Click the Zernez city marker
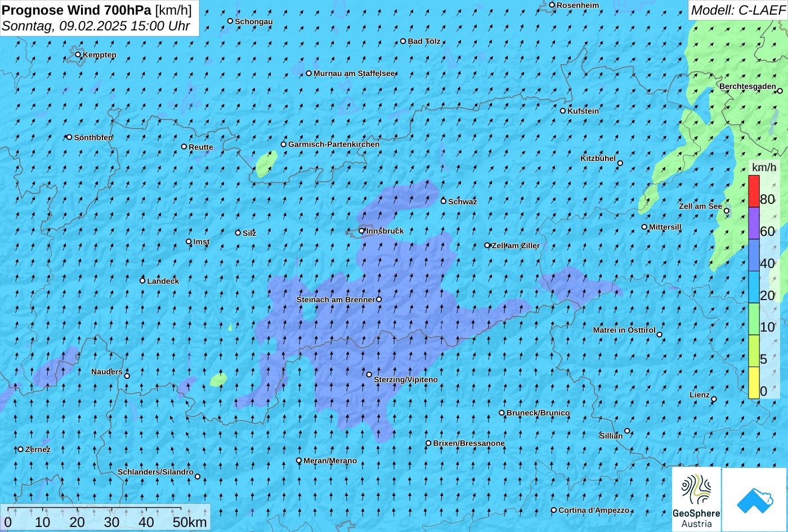 [x=21, y=449]
